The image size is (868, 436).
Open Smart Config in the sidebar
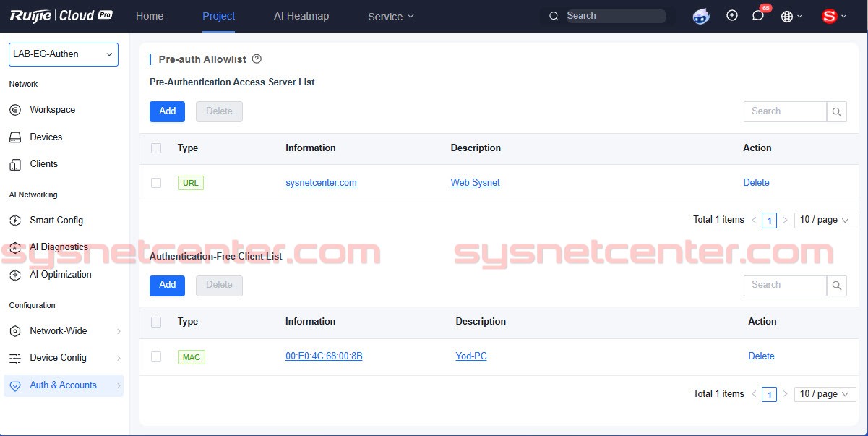pos(56,221)
